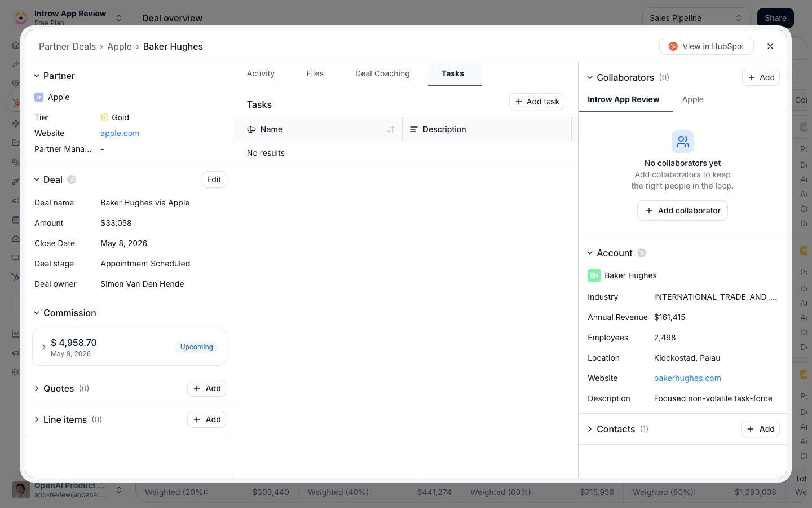Viewport: 812px width, 508px height.
Task: Click the Share button in background
Action: click(x=775, y=18)
